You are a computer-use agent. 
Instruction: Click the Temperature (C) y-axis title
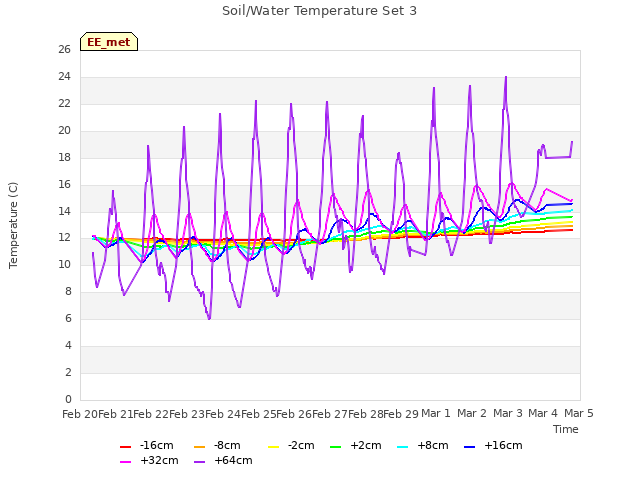(x=13, y=225)
